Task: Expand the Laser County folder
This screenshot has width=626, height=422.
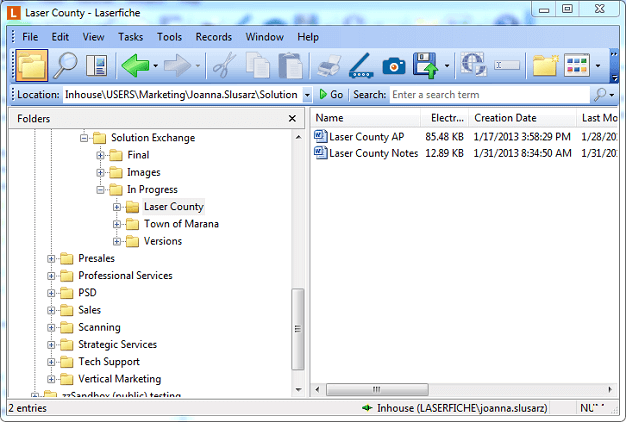Action: 117,207
